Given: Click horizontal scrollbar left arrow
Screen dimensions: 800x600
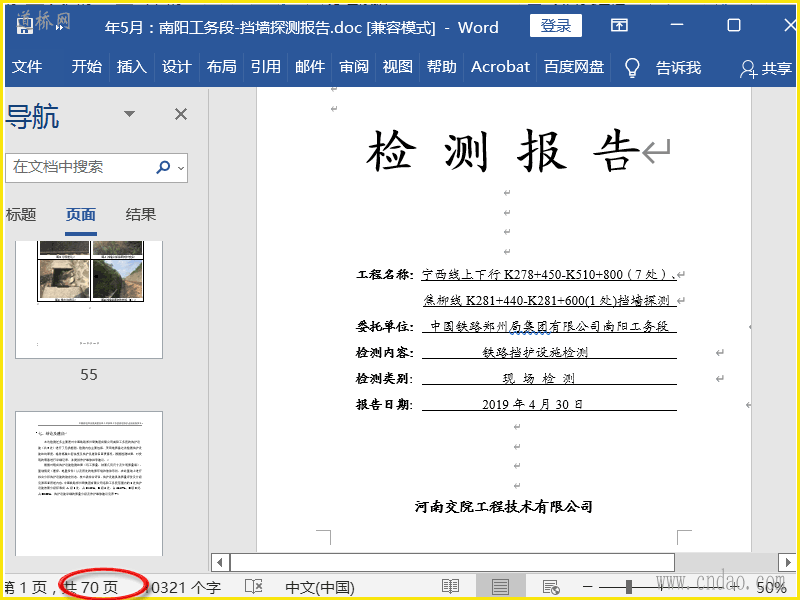Looking at the screenshot, I should point(220,563).
